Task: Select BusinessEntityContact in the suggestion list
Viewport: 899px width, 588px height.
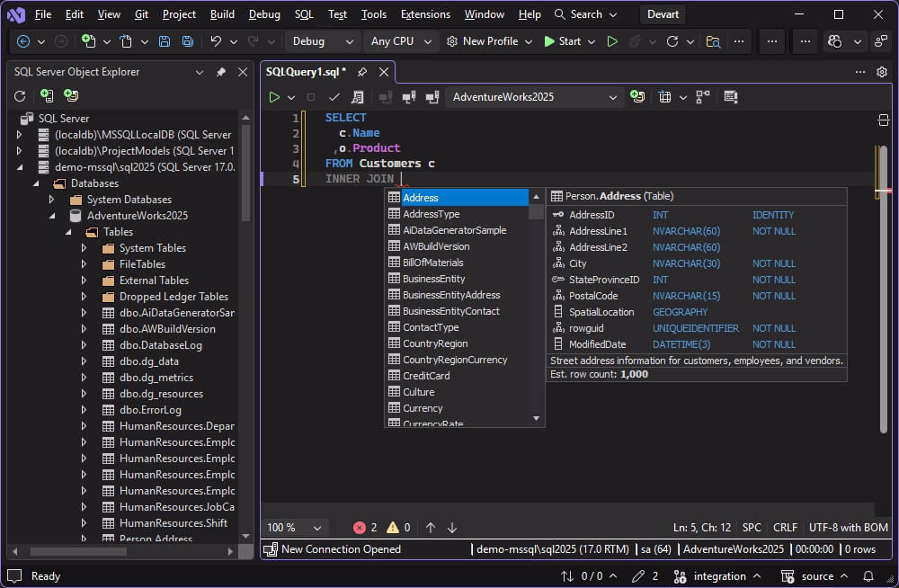Action: click(457, 311)
